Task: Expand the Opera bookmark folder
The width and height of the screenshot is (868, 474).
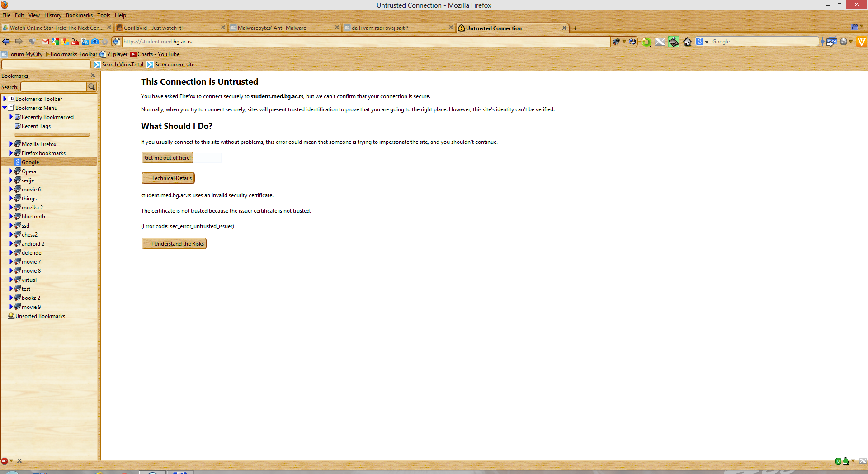Action: [x=11, y=171]
